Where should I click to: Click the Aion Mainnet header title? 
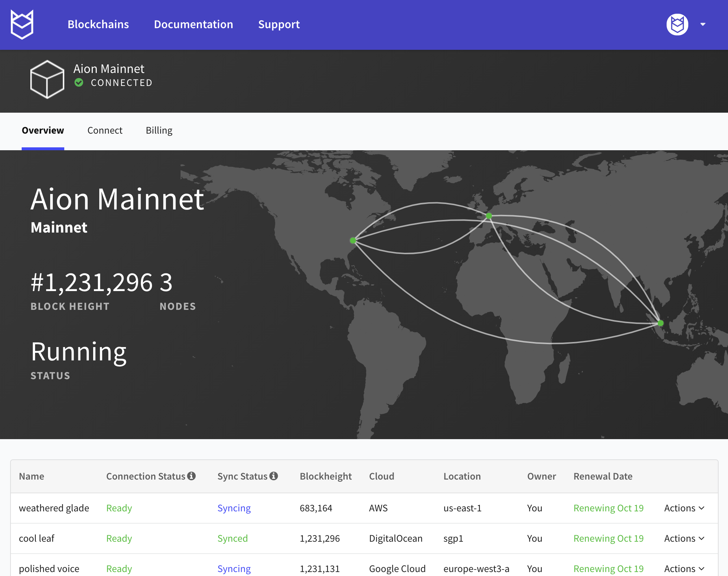point(109,69)
